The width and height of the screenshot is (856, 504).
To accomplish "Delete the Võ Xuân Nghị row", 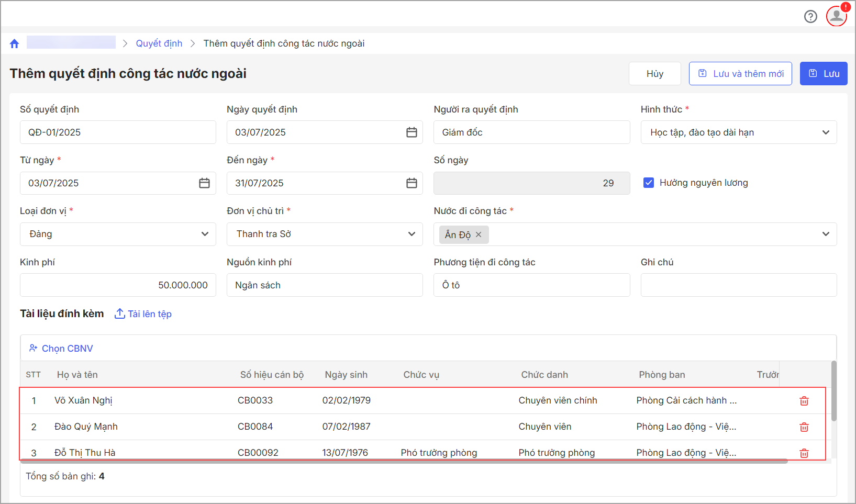I will click(804, 401).
